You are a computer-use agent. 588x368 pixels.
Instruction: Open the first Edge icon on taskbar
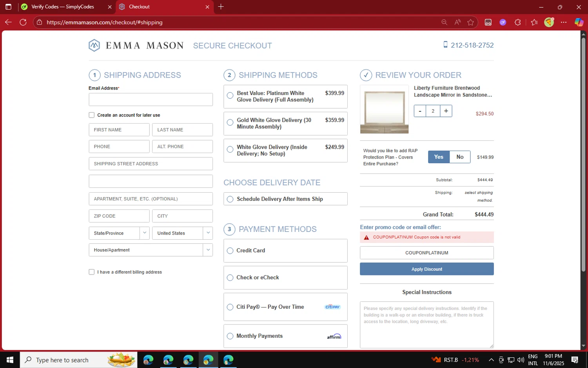point(148,360)
